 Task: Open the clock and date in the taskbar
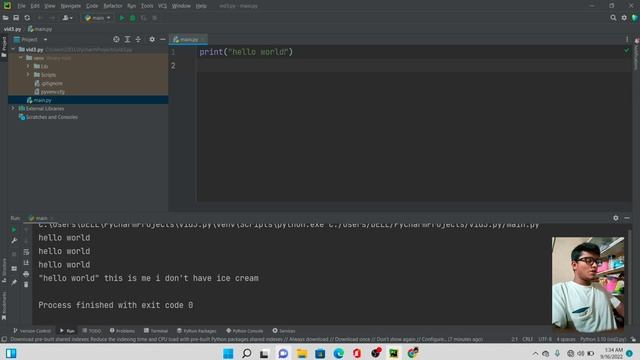click(611, 353)
